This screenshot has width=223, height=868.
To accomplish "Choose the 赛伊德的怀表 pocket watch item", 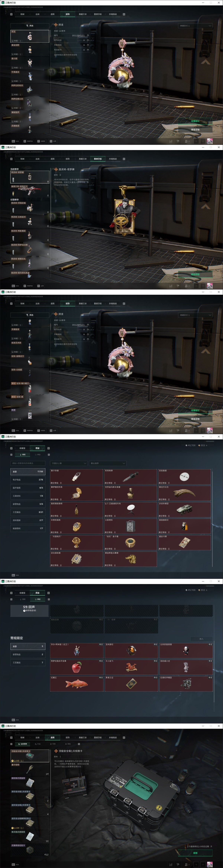I will coord(77,493).
